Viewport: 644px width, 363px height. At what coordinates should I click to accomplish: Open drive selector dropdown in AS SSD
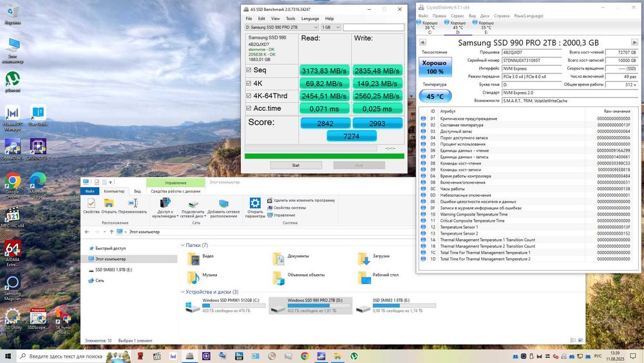[282, 27]
